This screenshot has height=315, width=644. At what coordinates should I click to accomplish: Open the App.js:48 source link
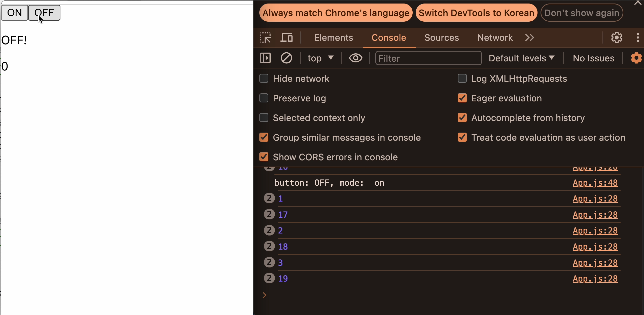click(595, 183)
